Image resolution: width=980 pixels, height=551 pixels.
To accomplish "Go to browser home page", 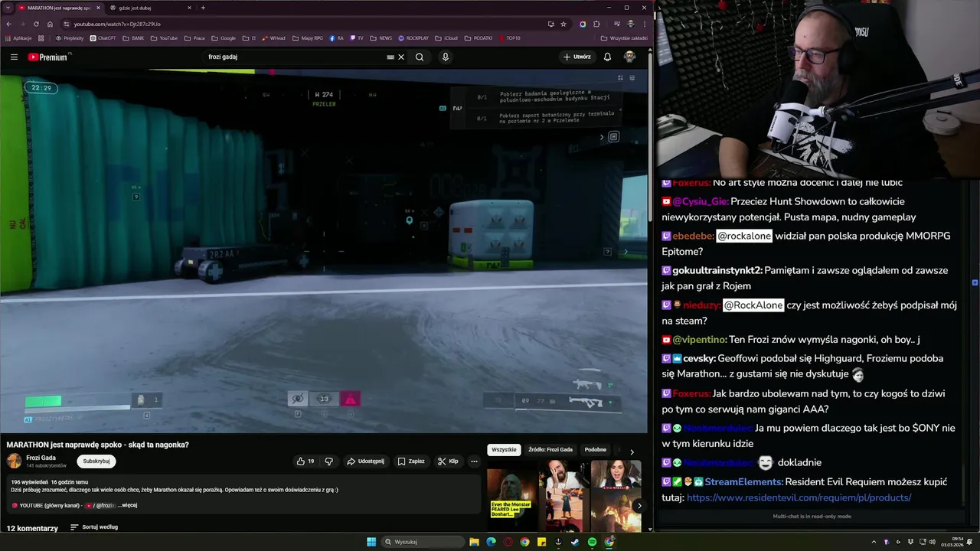I will coord(50,24).
